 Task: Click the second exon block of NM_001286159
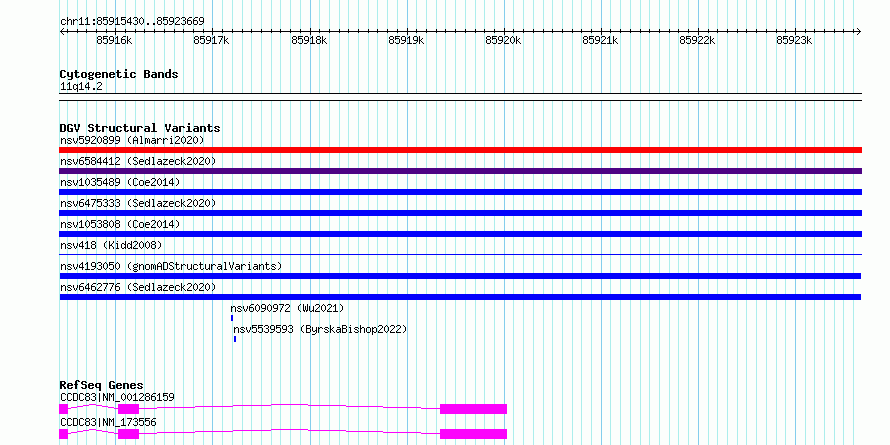[128, 409]
